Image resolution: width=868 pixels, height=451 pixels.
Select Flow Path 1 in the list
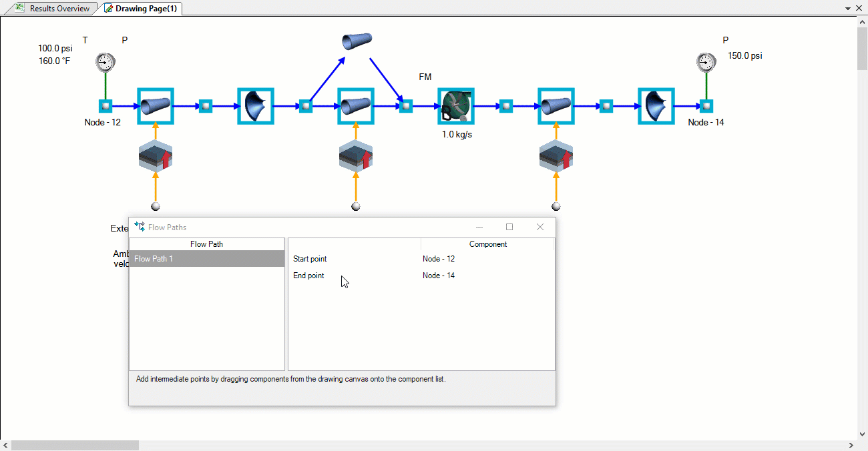coord(206,259)
